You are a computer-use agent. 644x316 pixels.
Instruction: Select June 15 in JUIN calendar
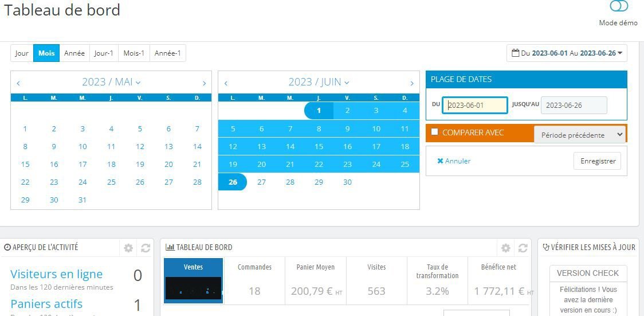point(319,147)
